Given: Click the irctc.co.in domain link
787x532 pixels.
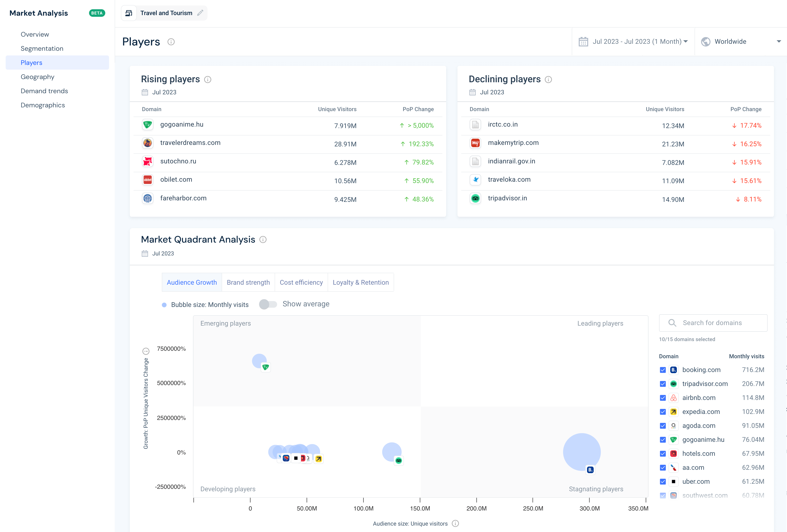Looking at the screenshot, I should [503, 124].
